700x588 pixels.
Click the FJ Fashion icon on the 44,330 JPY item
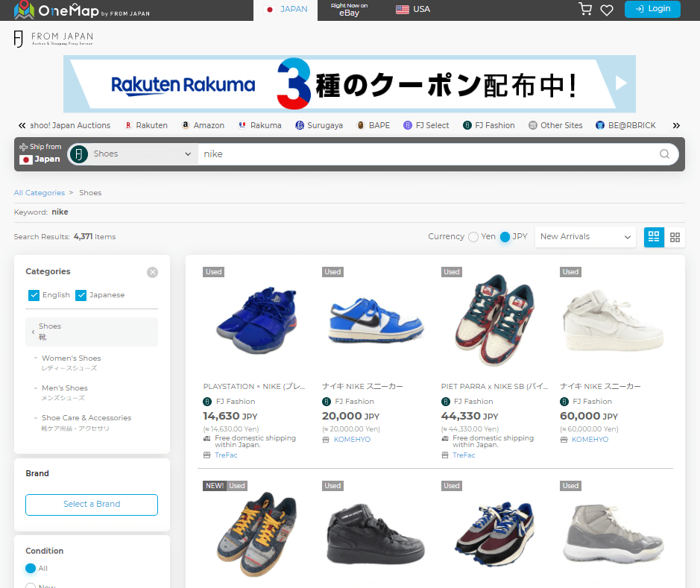pos(446,402)
